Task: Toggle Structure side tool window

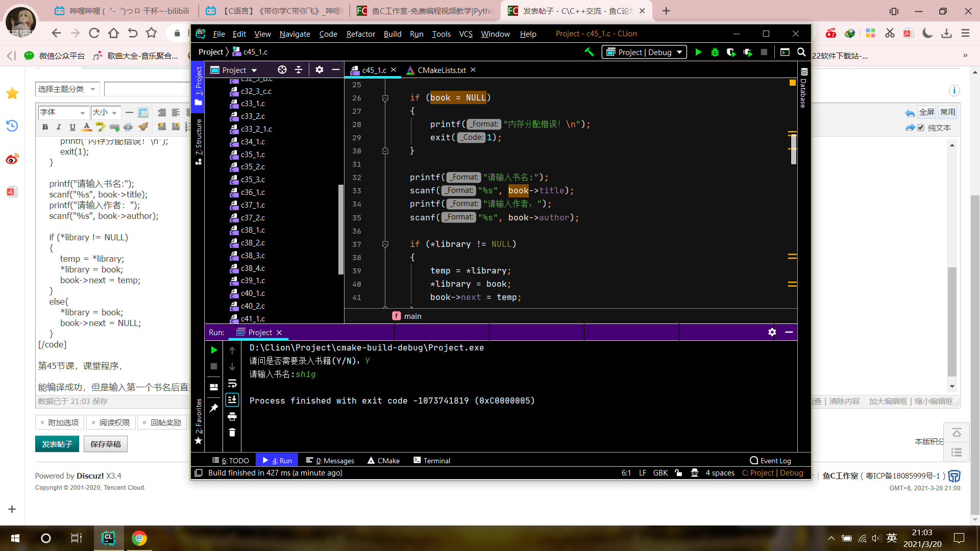Action: 198,142
